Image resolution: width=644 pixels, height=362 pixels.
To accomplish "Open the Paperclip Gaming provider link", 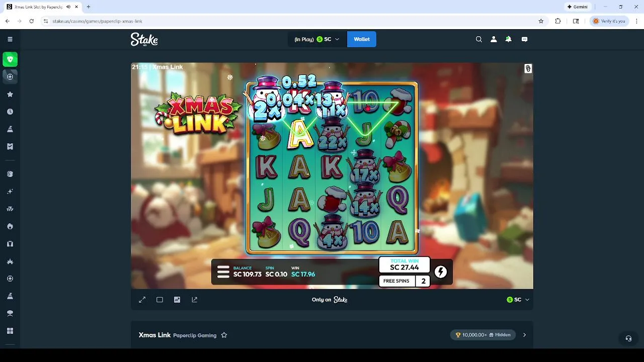I will coord(195,335).
